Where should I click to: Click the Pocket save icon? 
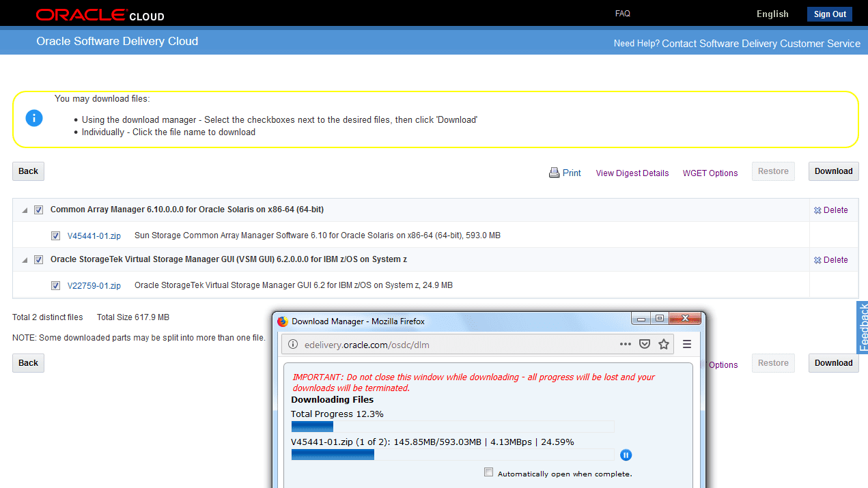[644, 344]
